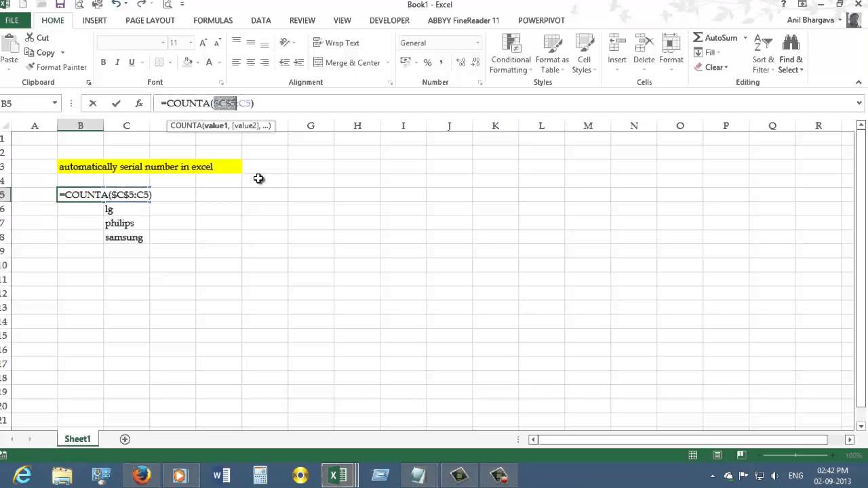868x488 pixels.
Task: Click Increase Decimal icon
Action: [x=461, y=62]
